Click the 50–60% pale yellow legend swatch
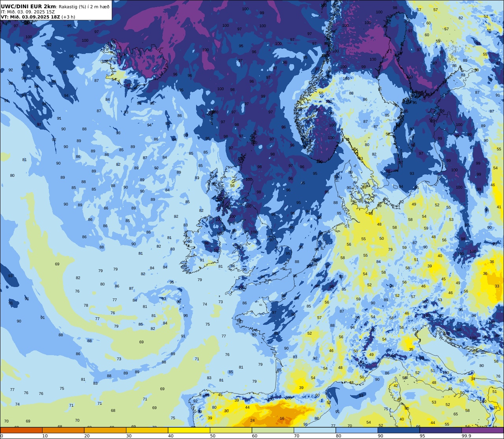 [231, 430]
